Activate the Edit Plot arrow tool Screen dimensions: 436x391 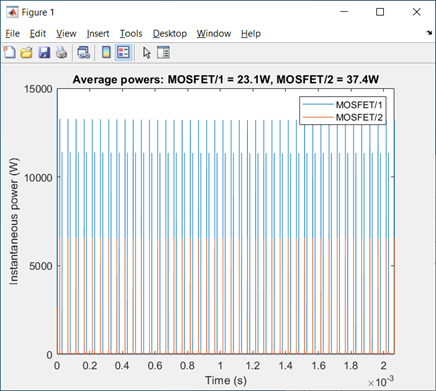(x=147, y=53)
